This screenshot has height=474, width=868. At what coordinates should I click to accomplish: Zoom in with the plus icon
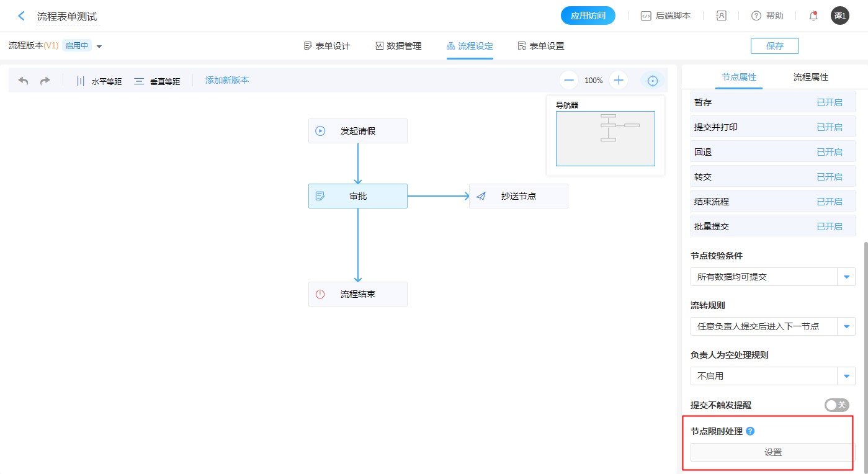click(x=619, y=80)
